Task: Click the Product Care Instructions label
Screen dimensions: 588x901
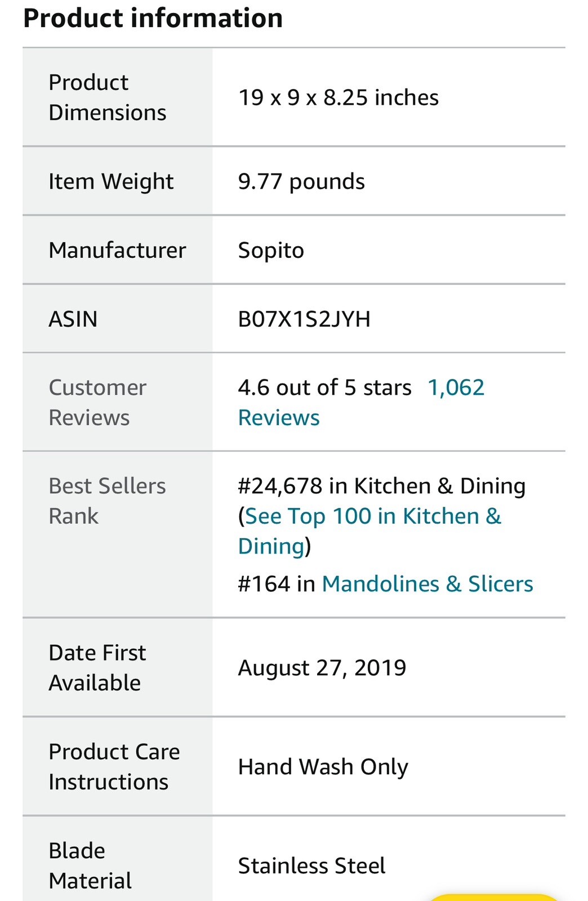Action: (114, 766)
